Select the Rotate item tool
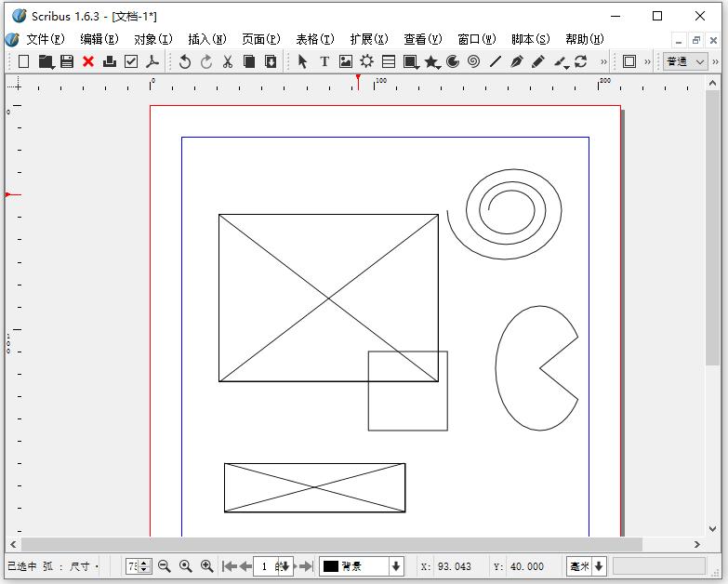The height and width of the screenshot is (584, 728). click(x=580, y=61)
